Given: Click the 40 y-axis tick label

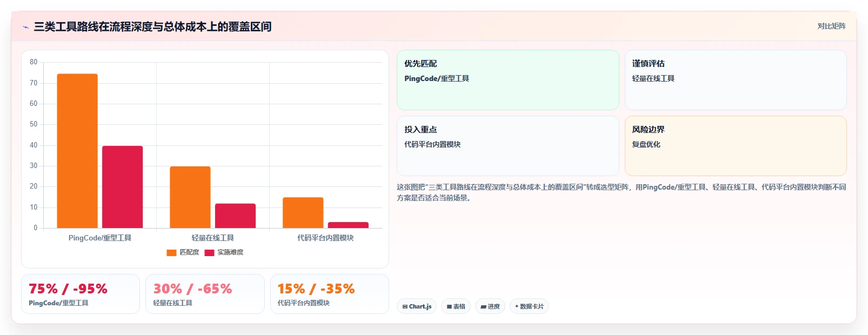Looking at the screenshot, I should click(x=34, y=145).
